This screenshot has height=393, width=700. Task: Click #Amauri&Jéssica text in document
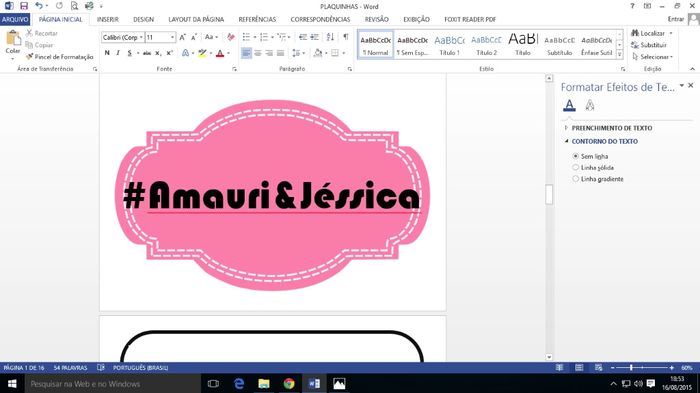271,195
